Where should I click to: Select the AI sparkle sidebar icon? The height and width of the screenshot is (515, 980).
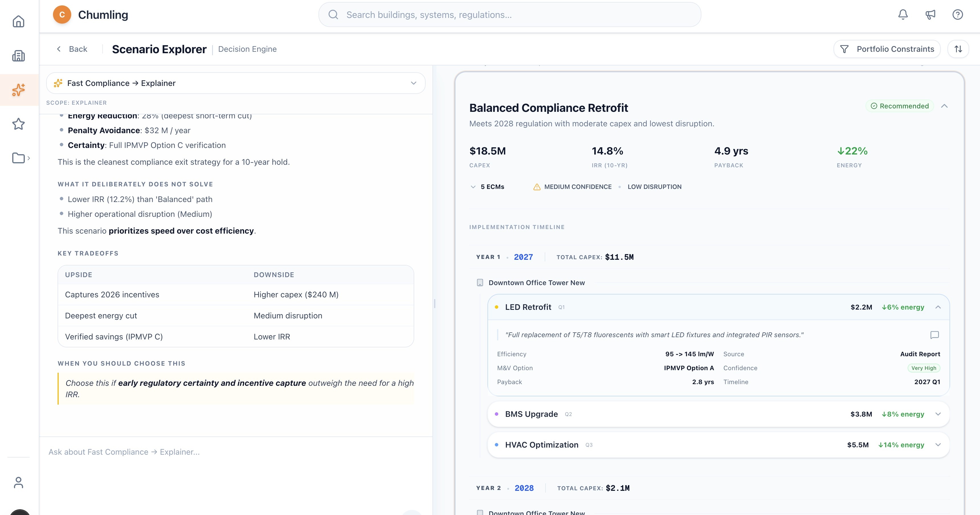(18, 90)
